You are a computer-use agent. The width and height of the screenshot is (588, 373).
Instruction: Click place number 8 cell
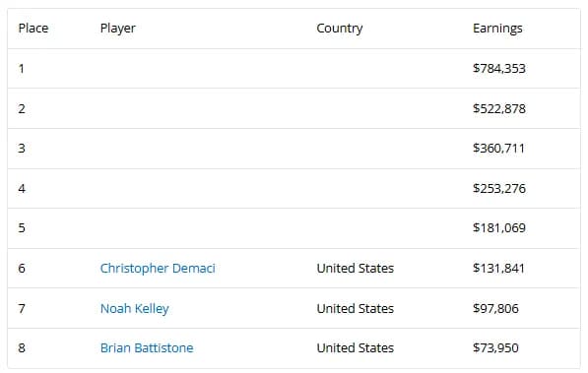[22, 348]
